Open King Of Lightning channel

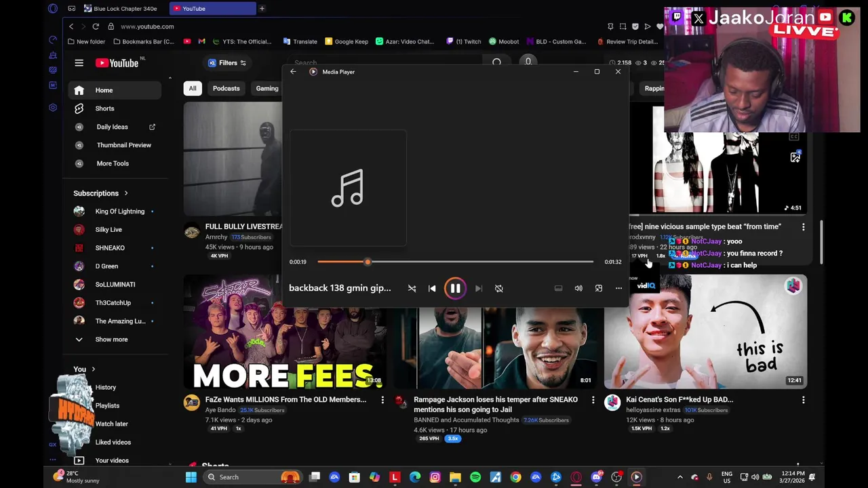coord(115,211)
